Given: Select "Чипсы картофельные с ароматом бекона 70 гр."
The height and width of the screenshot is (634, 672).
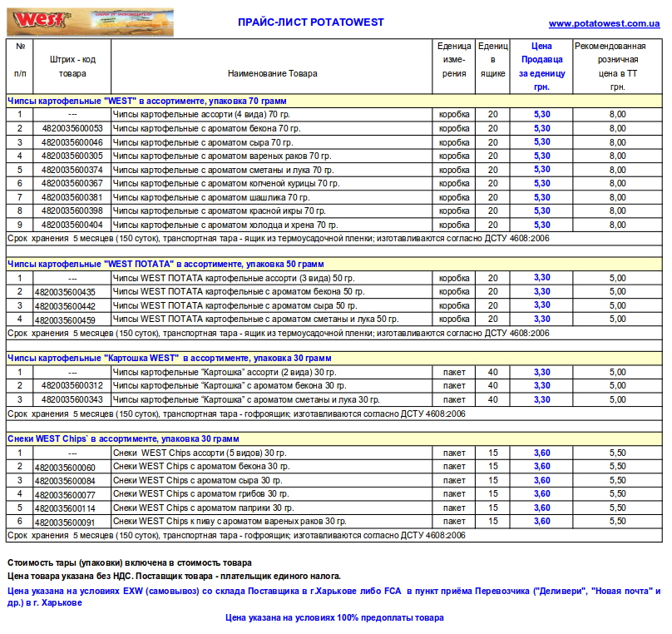Looking at the screenshot, I should coord(206,129).
